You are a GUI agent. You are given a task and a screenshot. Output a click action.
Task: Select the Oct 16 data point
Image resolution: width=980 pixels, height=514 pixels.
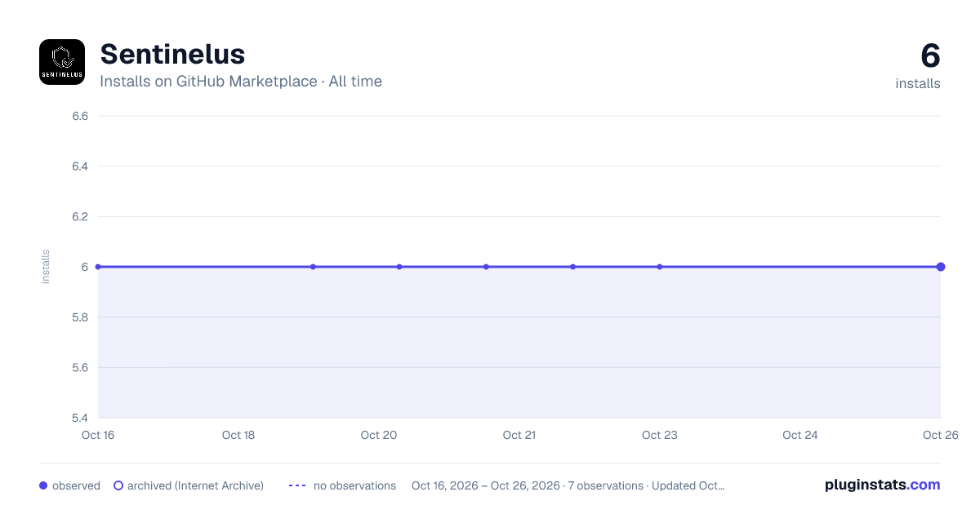click(x=98, y=267)
